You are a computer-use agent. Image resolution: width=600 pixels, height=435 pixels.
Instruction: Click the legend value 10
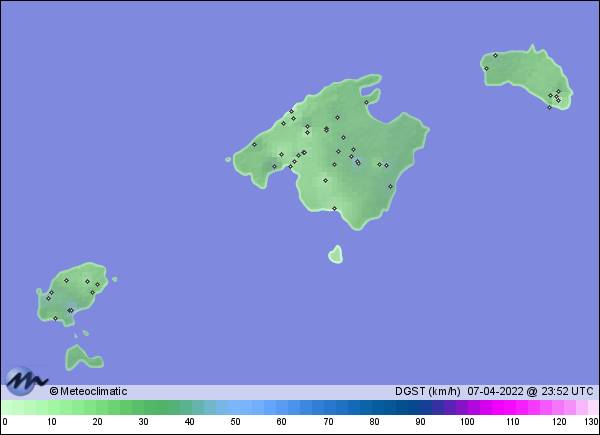tap(52, 422)
